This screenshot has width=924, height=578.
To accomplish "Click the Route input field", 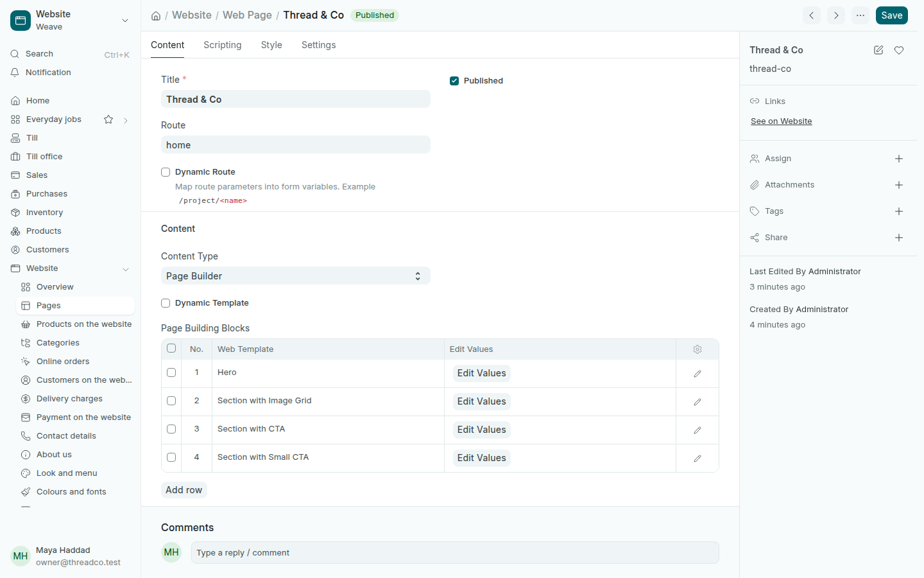I will (x=296, y=145).
